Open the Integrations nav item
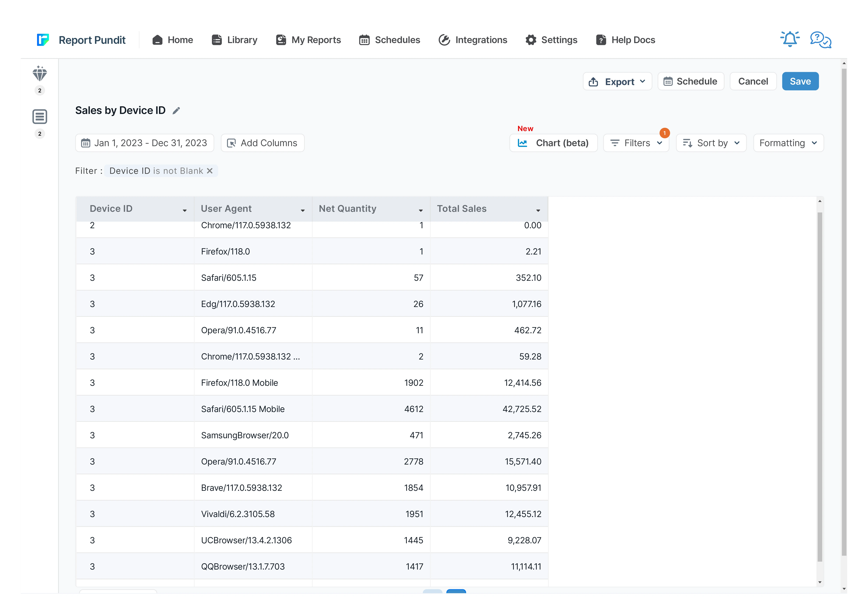This screenshot has height=614, width=868. 473,40
